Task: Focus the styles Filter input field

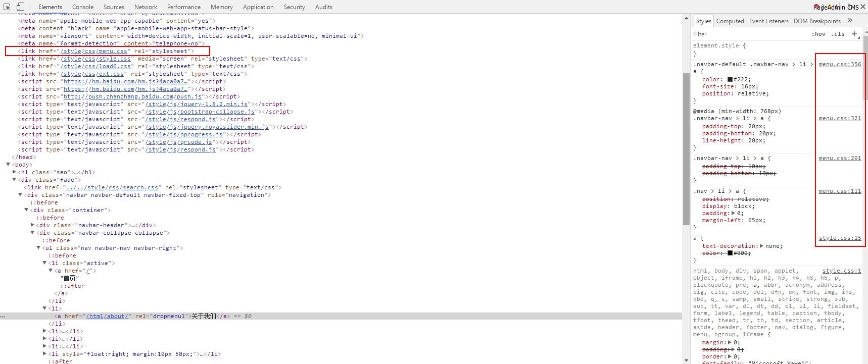Action: [749, 34]
